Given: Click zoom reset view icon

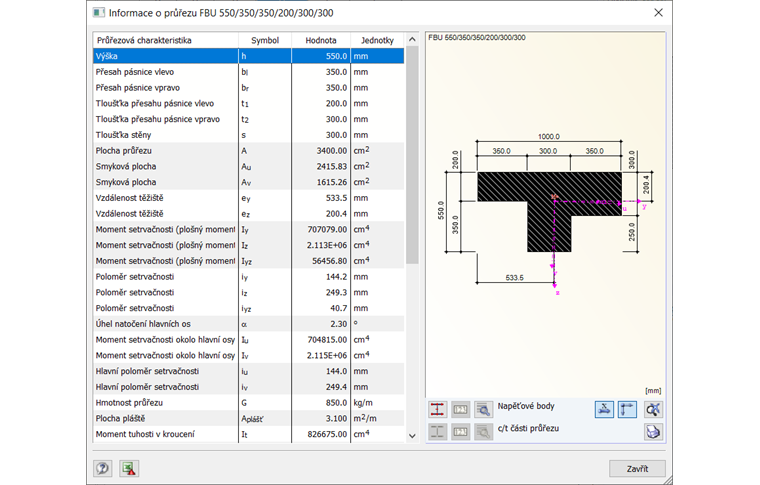Looking at the screenshot, I should coord(653,408).
